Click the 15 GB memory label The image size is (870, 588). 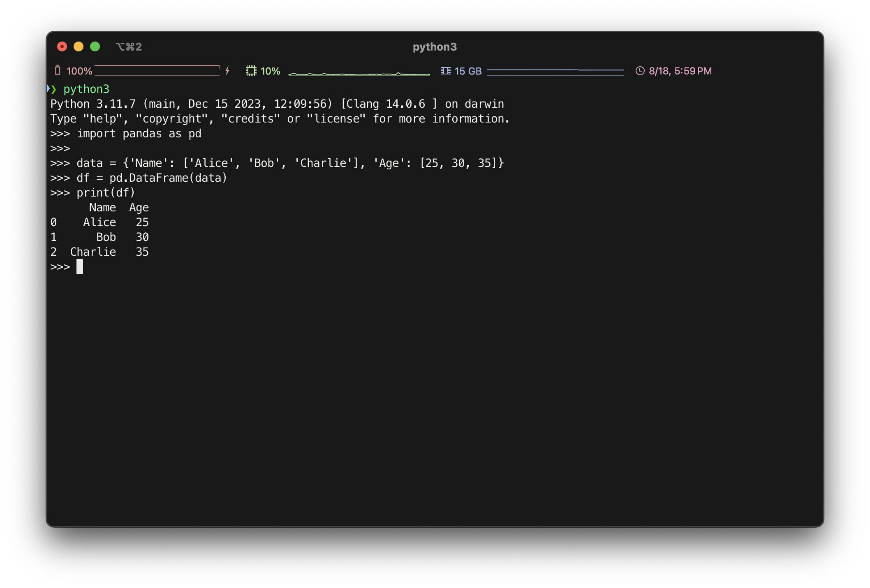coord(468,71)
